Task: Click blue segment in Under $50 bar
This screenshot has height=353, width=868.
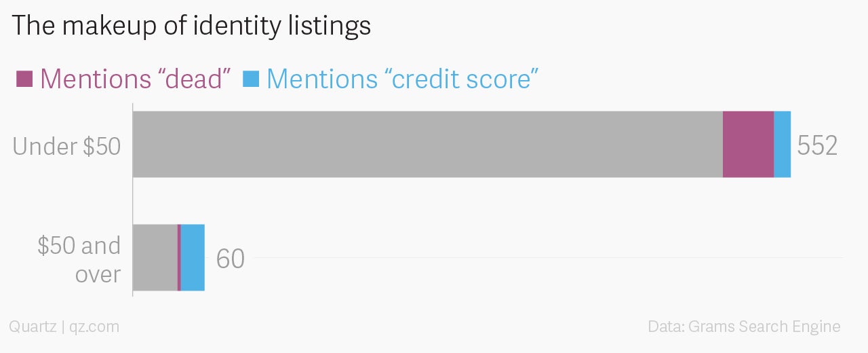Action: (782, 145)
